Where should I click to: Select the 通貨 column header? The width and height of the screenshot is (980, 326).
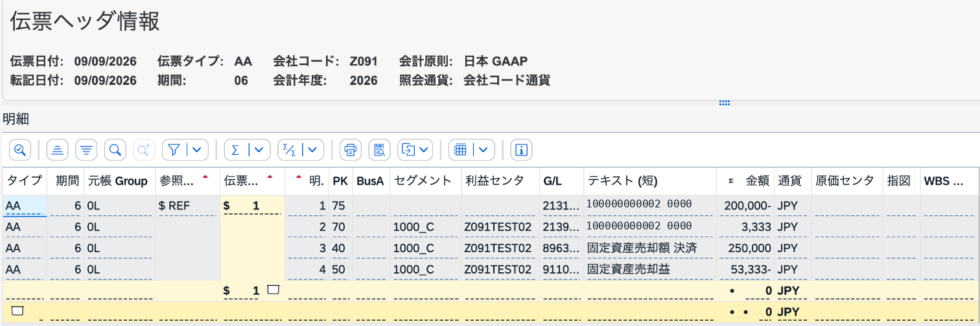(792, 181)
